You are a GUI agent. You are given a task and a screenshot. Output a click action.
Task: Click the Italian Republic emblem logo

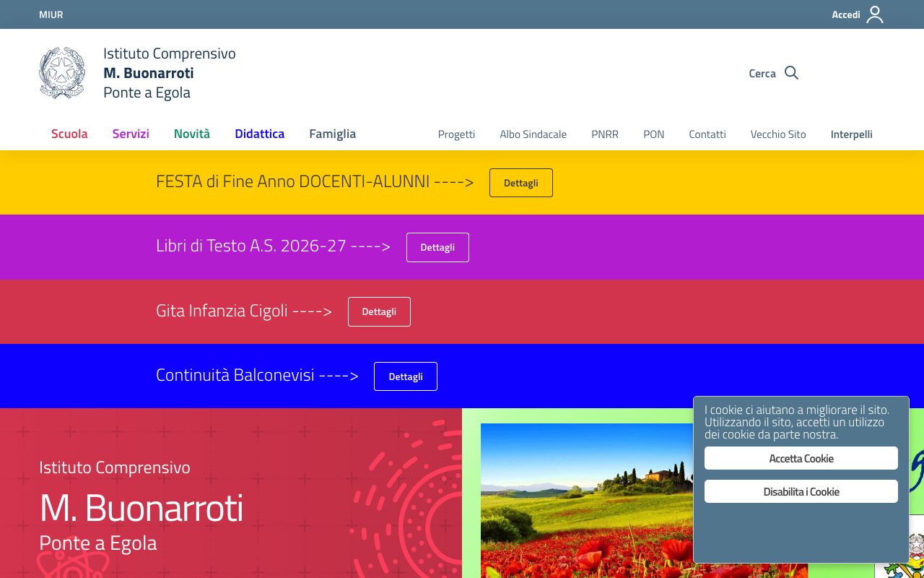[x=62, y=73]
